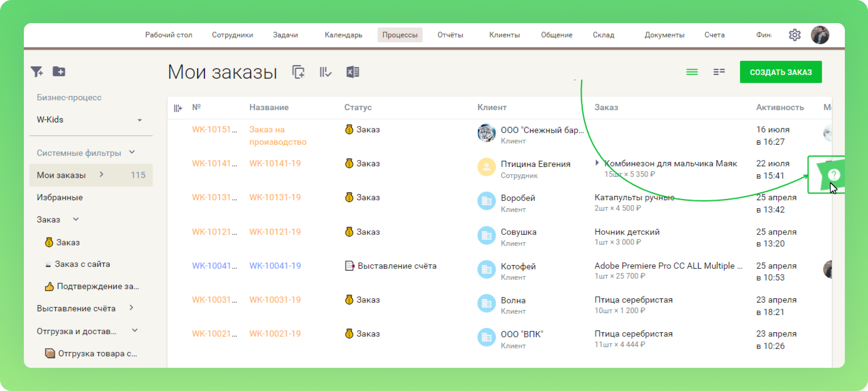This screenshot has width=868, height=391.
Task: Sort by the Активность column header
Action: pyautogui.click(x=780, y=107)
